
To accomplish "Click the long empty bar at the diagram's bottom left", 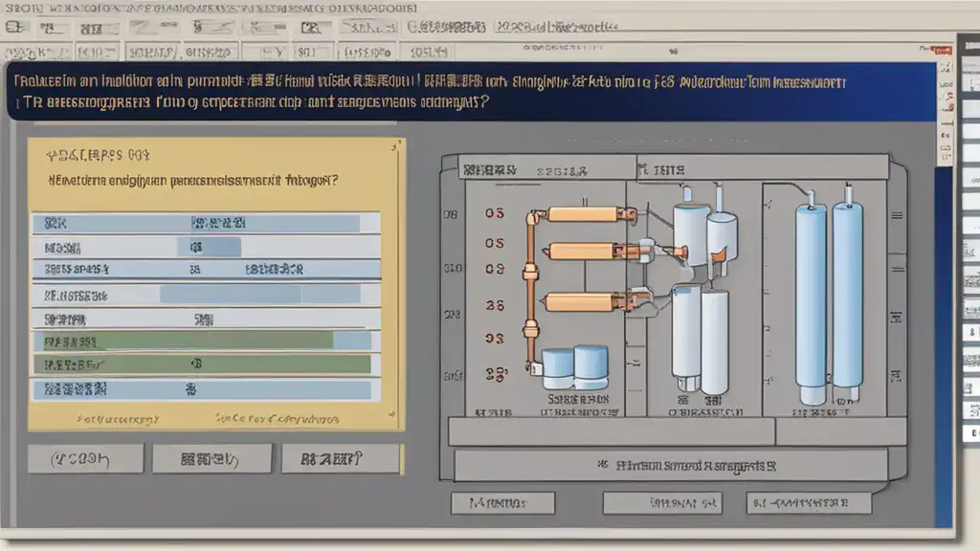I will 612,431.
